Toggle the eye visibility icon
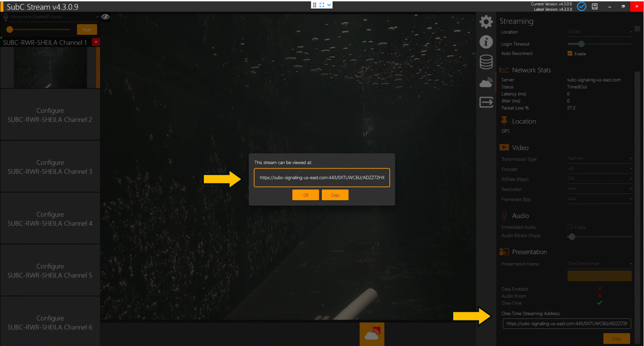Viewport: 644px width, 346px height. coord(105,17)
